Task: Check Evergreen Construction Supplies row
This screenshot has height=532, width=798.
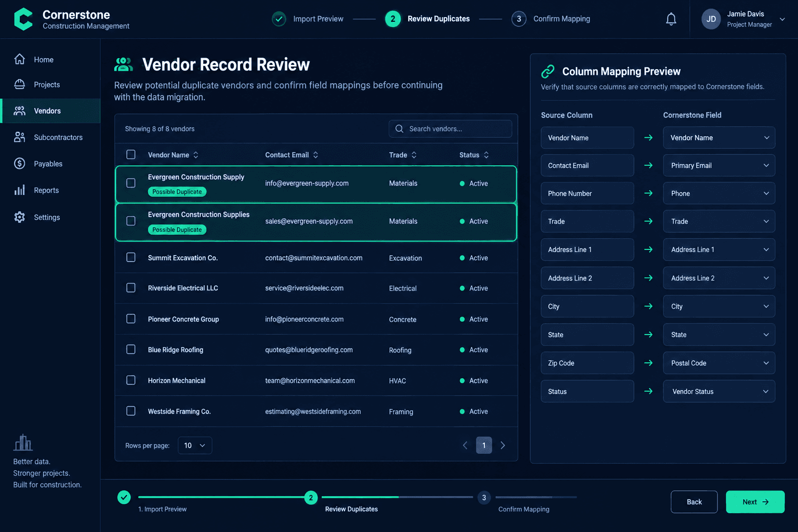Action: 131,221
